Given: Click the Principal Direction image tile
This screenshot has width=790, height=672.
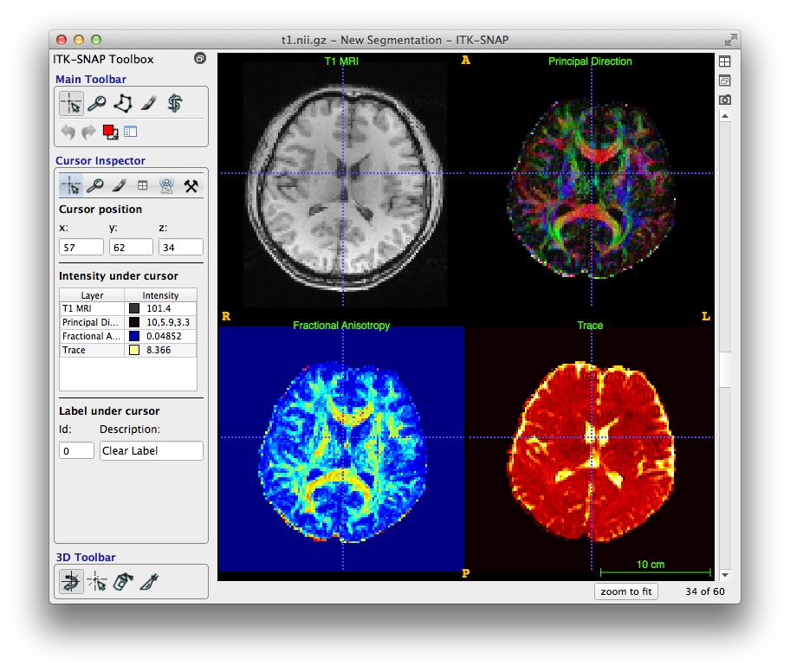Looking at the screenshot, I should point(590,184).
